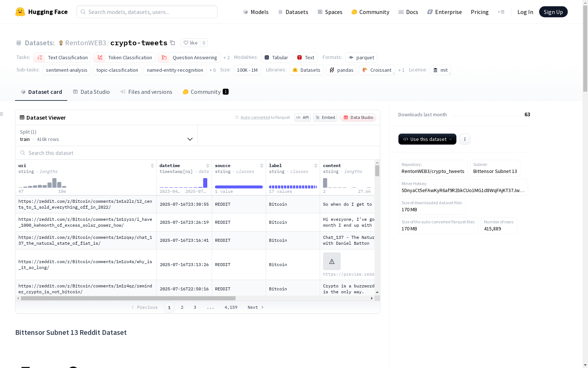
Task: Click the table horizontal scrollbar thumb
Action: pyautogui.click(x=128, y=298)
